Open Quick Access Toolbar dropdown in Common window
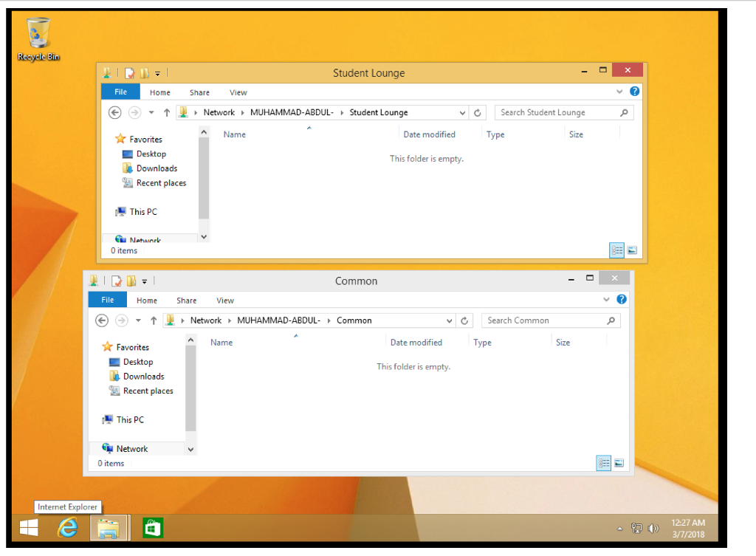 click(x=145, y=281)
